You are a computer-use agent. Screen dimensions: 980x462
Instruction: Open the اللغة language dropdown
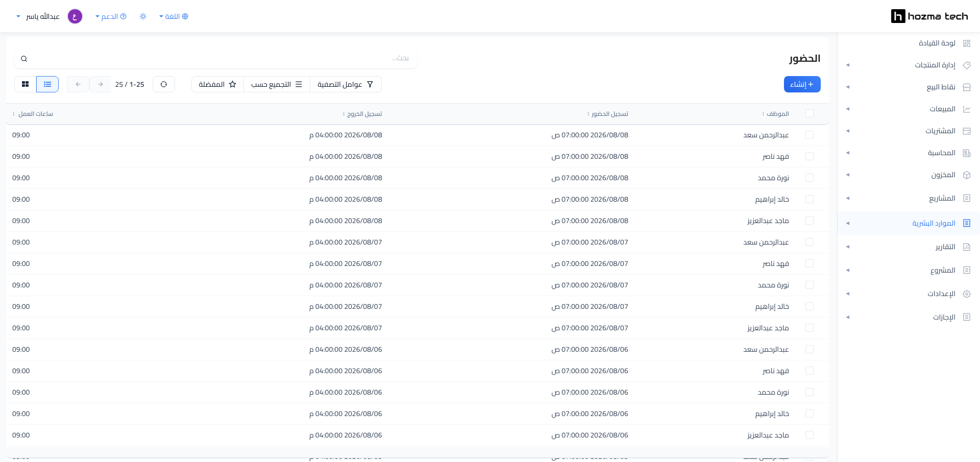point(174,16)
